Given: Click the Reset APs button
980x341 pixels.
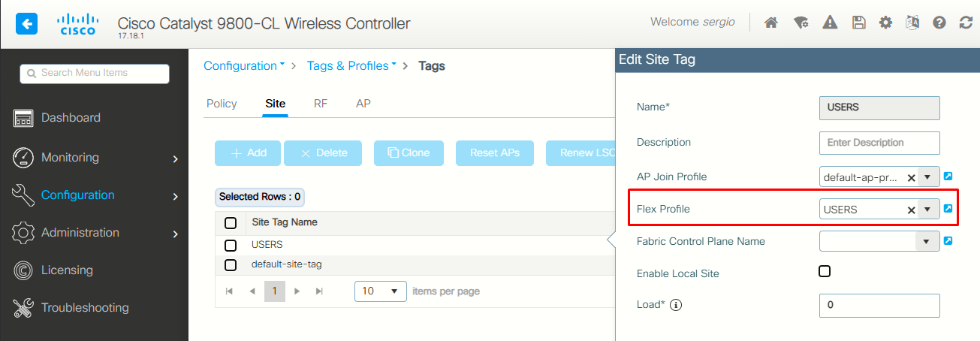Looking at the screenshot, I should click(x=495, y=153).
